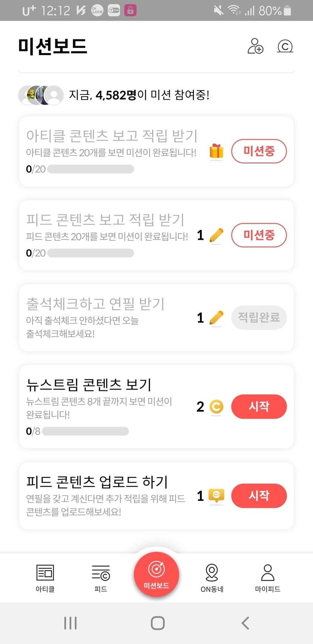Tap the gold coin icon on Newstream mission

click(x=216, y=407)
